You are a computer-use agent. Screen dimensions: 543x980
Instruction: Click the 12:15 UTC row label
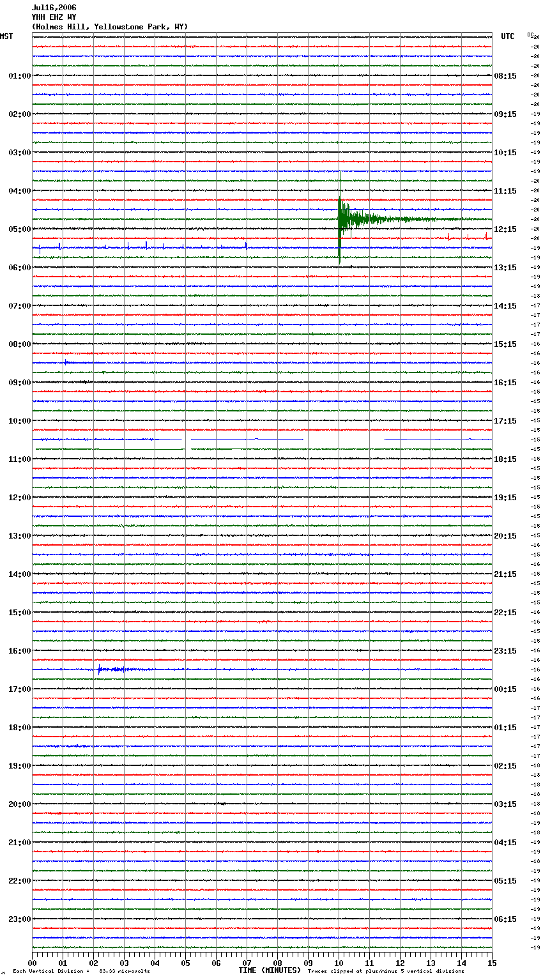click(x=505, y=229)
